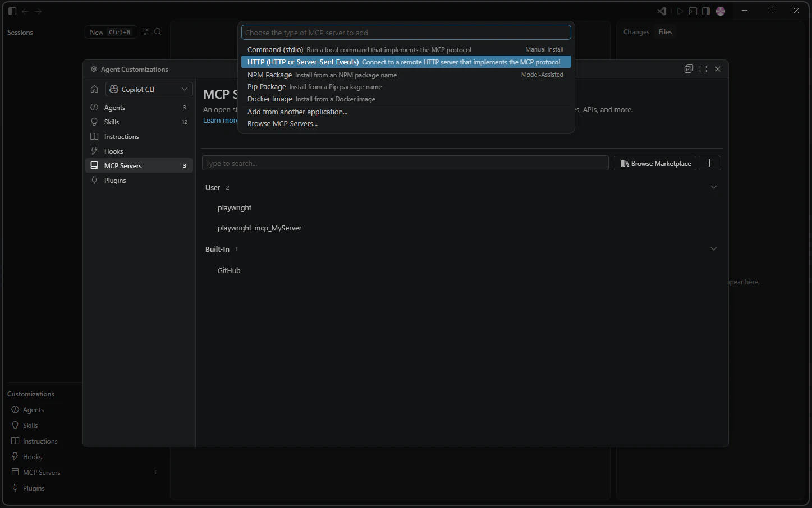The height and width of the screenshot is (508, 812).
Task: Open Agents in the dialog sidebar
Action: (139, 107)
